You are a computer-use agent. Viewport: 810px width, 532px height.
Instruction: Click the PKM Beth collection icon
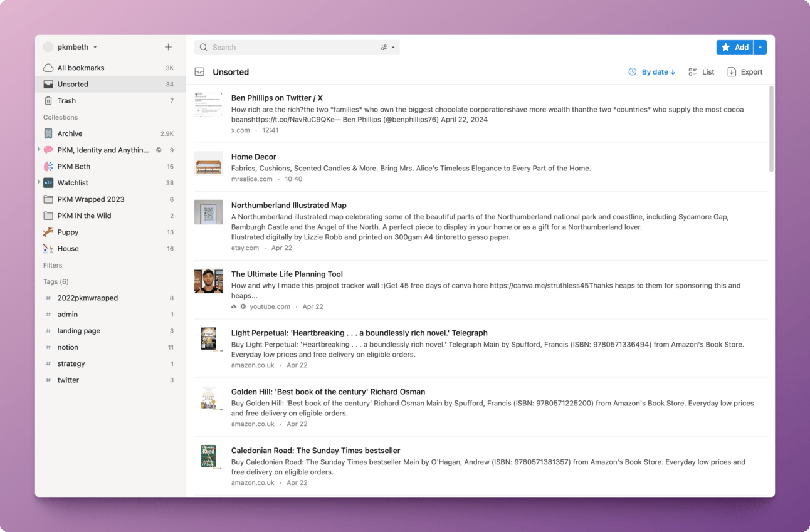pyautogui.click(x=48, y=167)
